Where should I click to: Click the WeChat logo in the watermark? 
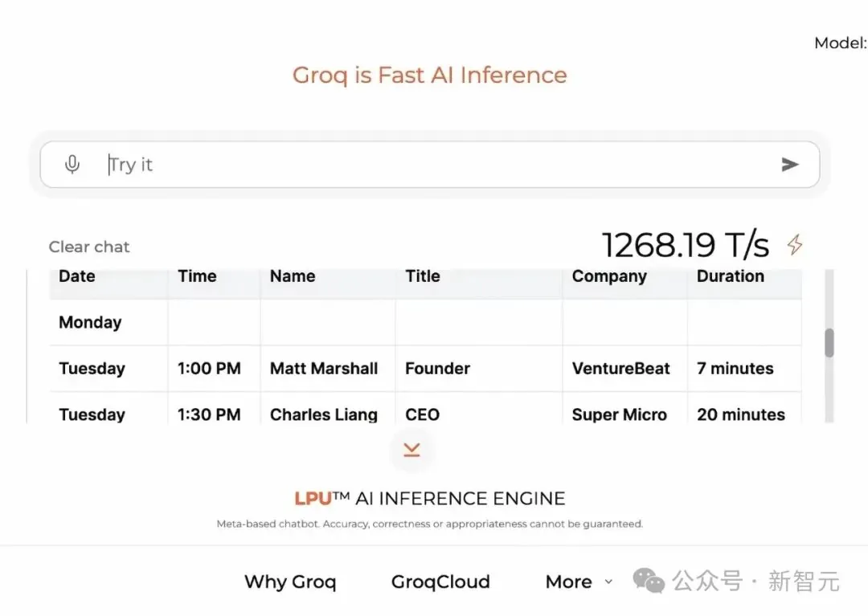649,581
